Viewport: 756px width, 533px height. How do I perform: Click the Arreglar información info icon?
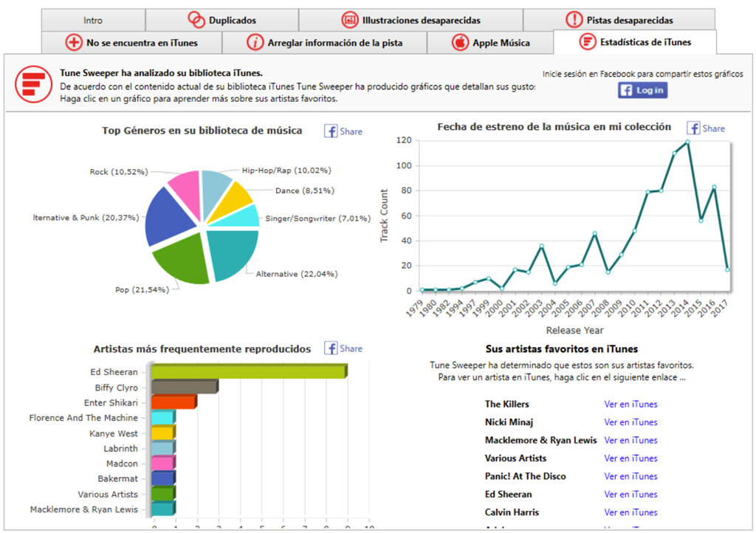click(x=255, y=42)
